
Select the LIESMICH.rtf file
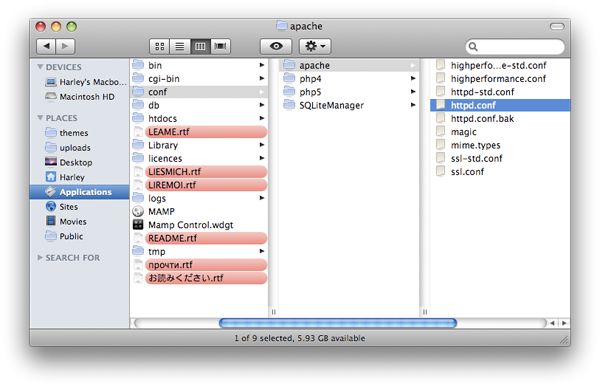[x=199, y=172]
